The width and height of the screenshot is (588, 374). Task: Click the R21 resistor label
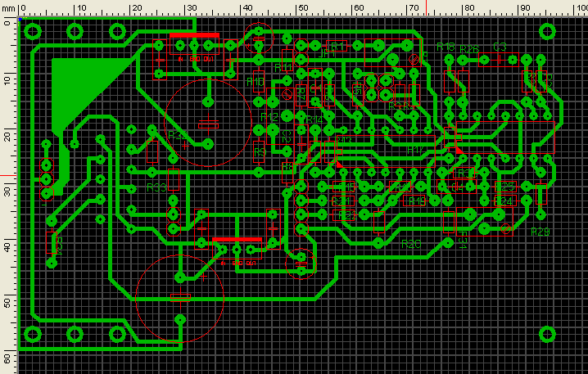coord(341,201)
